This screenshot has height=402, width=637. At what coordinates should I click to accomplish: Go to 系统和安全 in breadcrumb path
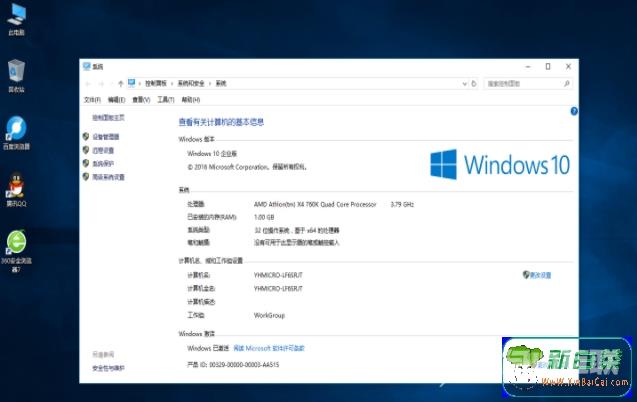pos(191,84)
